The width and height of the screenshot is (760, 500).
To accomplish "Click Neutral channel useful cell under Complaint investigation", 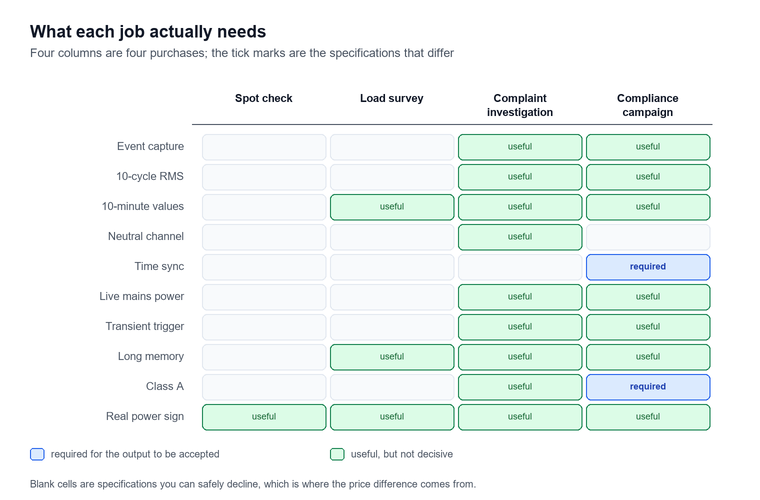I will (x=520, y=237).
